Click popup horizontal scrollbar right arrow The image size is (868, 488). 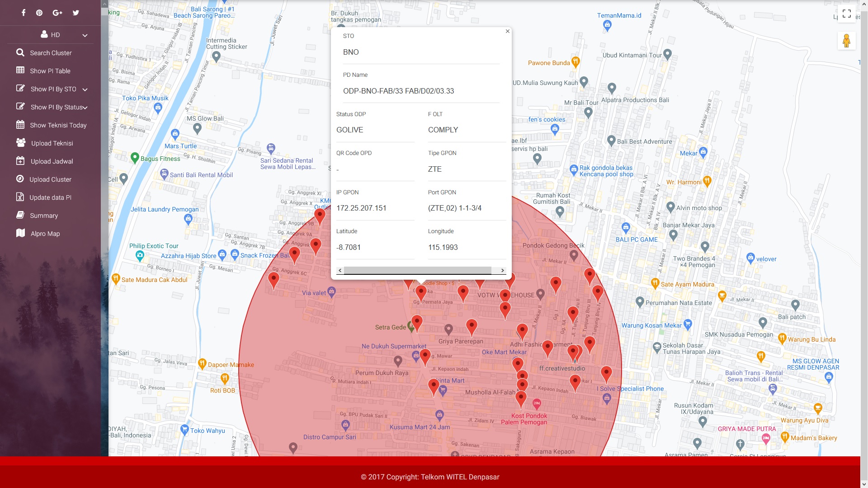502,270
